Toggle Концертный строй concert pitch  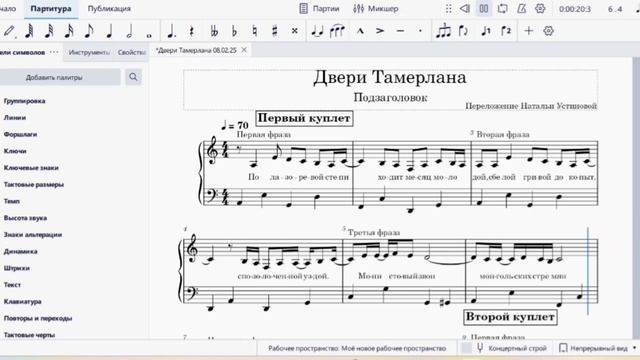click(x=511, y=348)
